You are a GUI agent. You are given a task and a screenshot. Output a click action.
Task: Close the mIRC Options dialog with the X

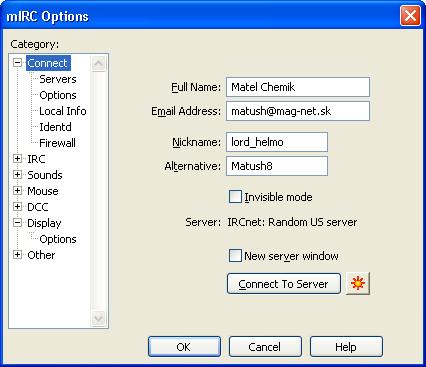pyautogui.click(x=410, y=16)
